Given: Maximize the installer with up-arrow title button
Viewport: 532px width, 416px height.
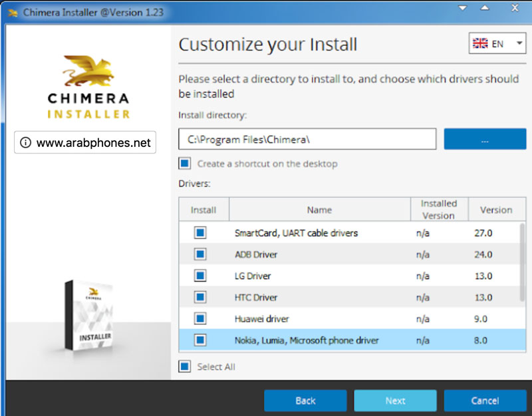Looking at the screenshot, I should tap(485, 7).
